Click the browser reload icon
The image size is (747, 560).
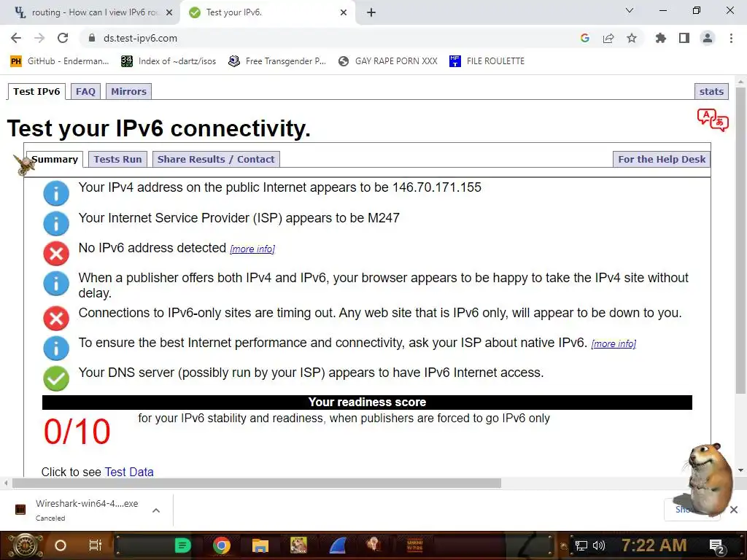tap(63, 38)
